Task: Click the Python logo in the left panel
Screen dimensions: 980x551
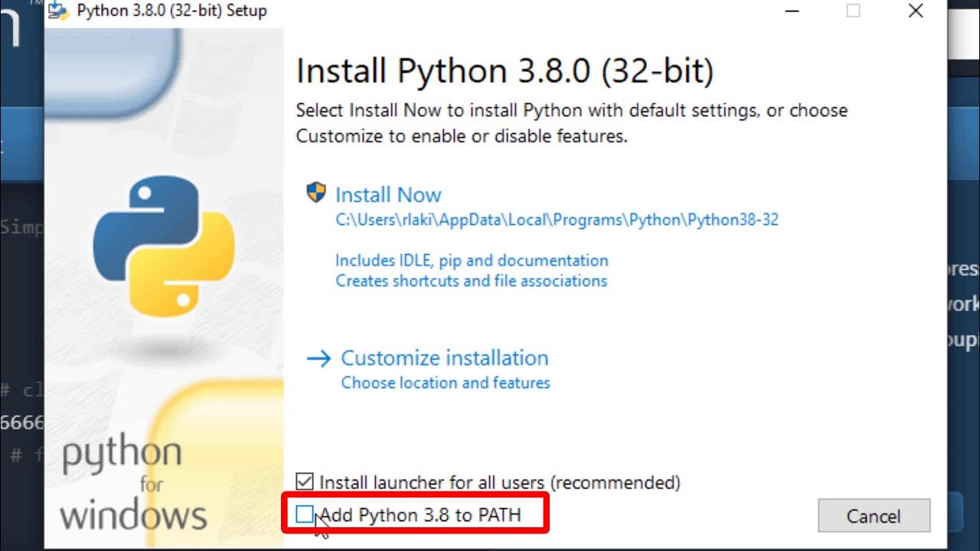Action: click(x=164, y=246)
